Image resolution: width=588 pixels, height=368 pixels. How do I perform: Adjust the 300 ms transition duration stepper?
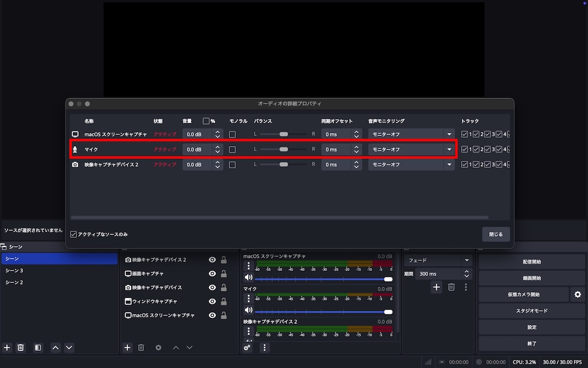[466, 274]
